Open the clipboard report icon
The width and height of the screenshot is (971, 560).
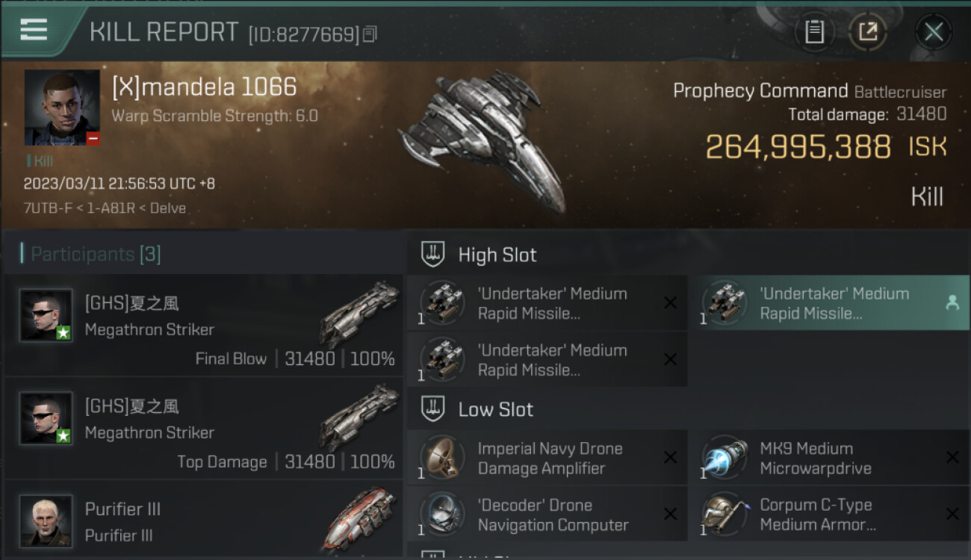point(814,32)
